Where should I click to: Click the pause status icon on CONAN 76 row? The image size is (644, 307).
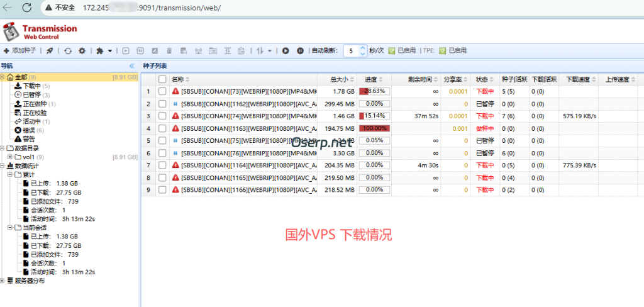click(176, 153)
